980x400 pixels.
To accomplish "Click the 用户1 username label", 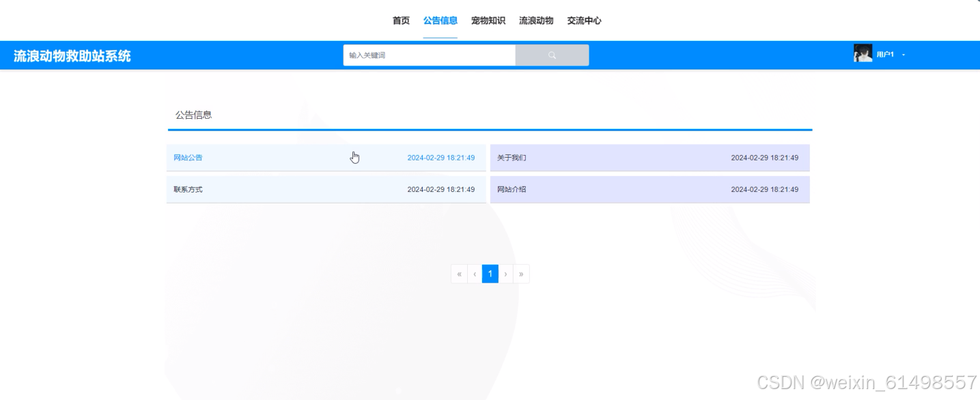I will (885, 55).
